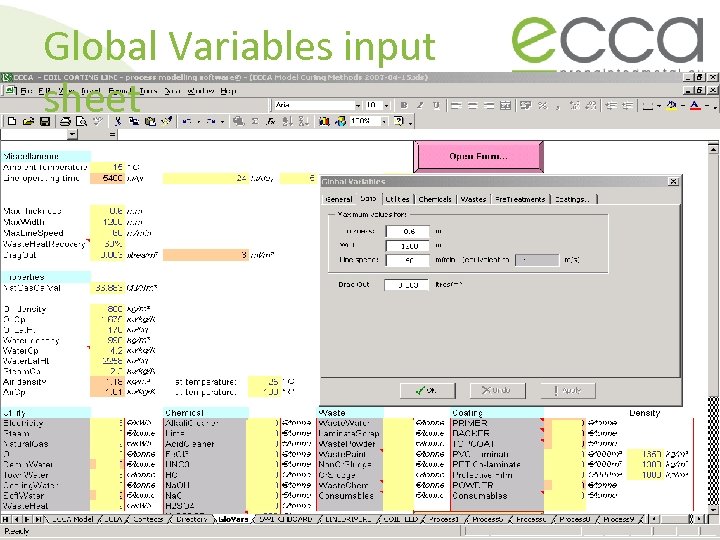Image resolution: width=720 pixels, height=540 pixels.
Task: Save the workbook with the floppy disk icon
Action: click(x=45, y=121)
